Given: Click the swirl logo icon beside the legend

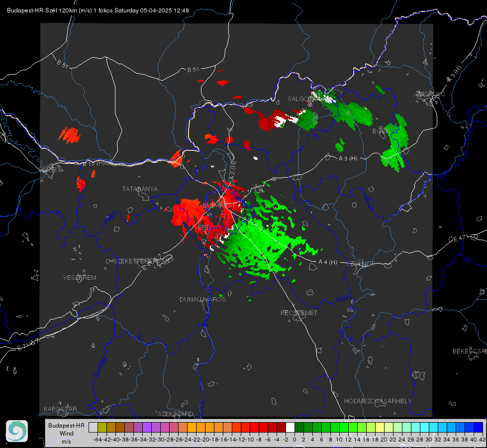Looking at the screenshot, I should click(17, 431).
